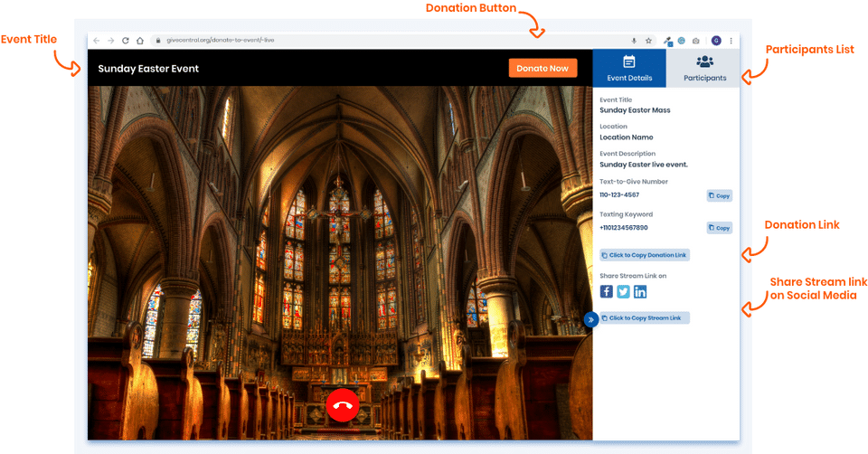Click the 'Location Name' text
The height and width of the screenshot is (454, 868).
point(627,137)
